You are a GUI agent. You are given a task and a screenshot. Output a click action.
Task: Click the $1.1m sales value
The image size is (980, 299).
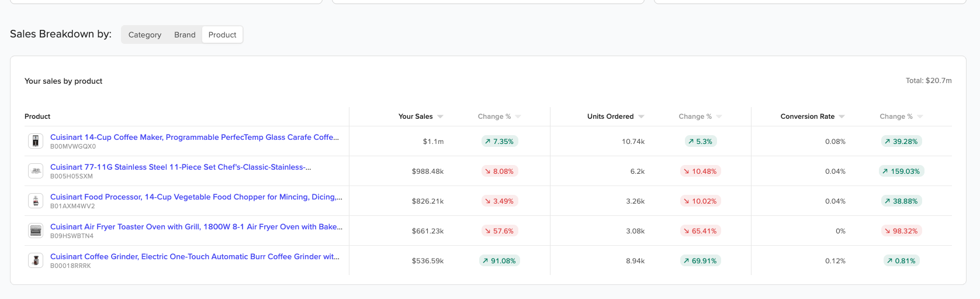pos(433,142)
